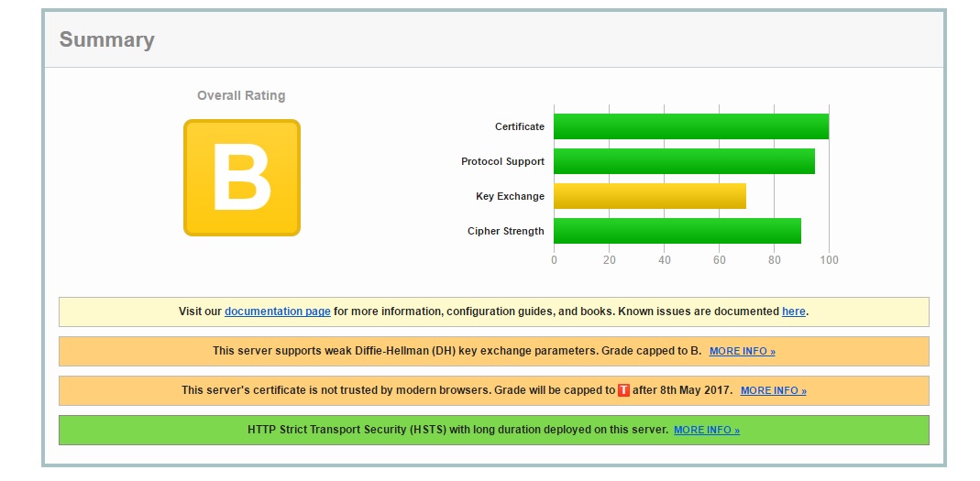Open MORE INFO for untrusted certificate warning
The width and height of the screenshot is (980, 481).
coord(773,390)
